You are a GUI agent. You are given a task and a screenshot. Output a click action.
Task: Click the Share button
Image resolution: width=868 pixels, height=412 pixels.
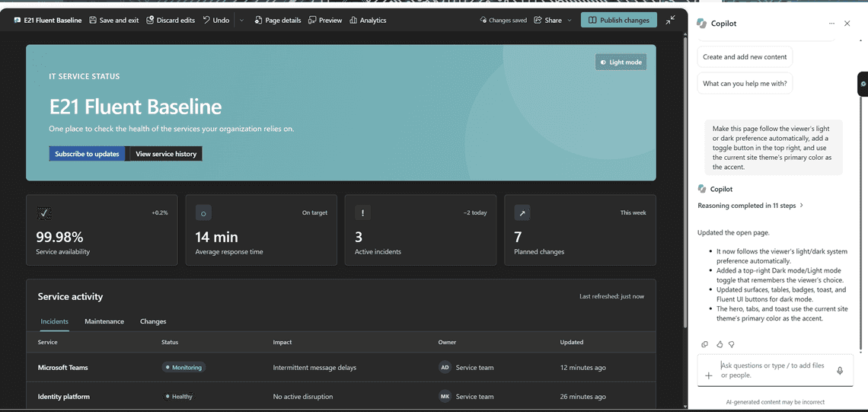[547, 21]
